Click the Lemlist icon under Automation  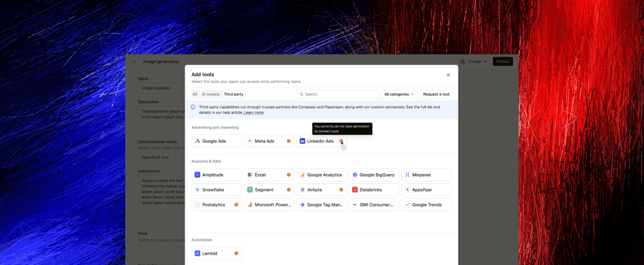point(197,253)
